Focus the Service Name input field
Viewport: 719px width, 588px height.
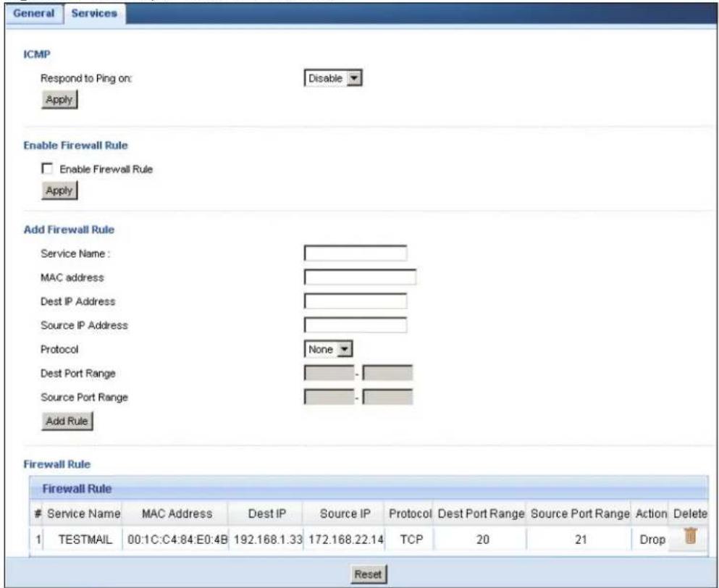(356, 253)
